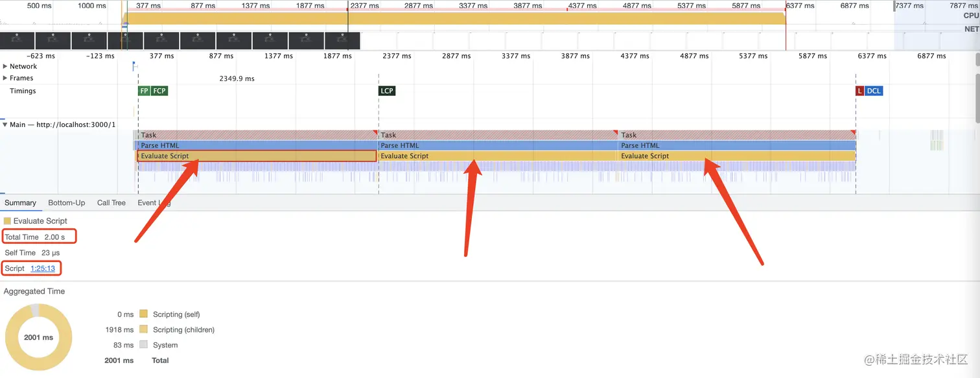The width and height of the screenshot is (980, 378).
Task: Click the Aggregated Time heading
Action: (34, 291)
